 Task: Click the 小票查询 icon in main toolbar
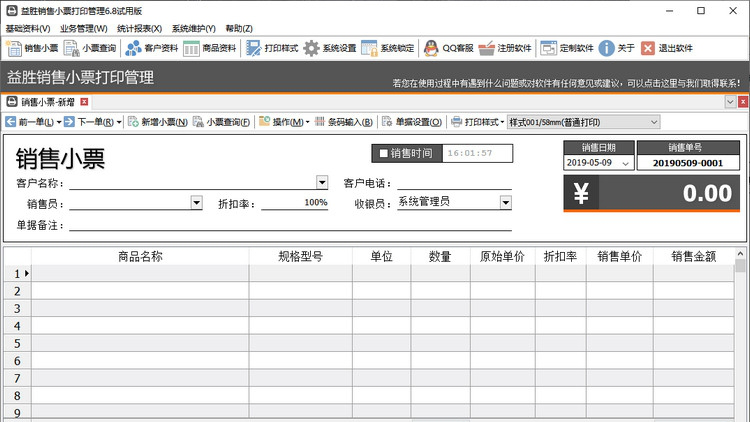[90, 48]
